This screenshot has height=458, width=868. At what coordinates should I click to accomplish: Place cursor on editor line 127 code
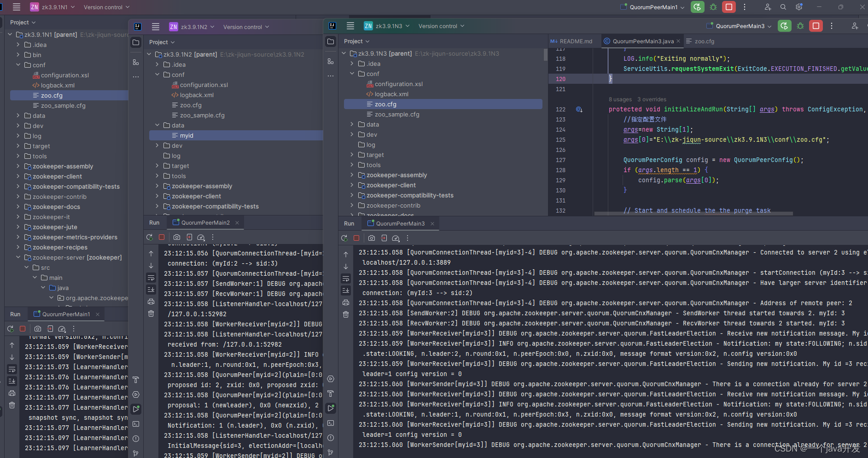click(713, 160)
